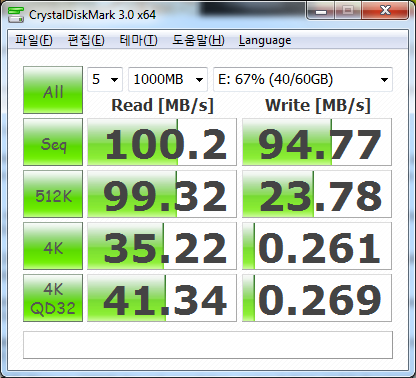Select the 4K write result 0.261
Viewport: 416px width, 378px height.
point(317,246)
